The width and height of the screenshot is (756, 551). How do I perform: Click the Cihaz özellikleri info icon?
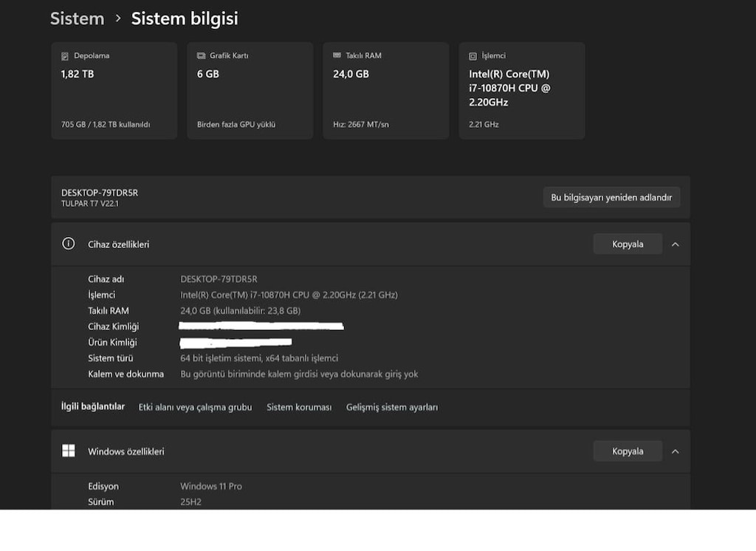click(x=69, y=244)
